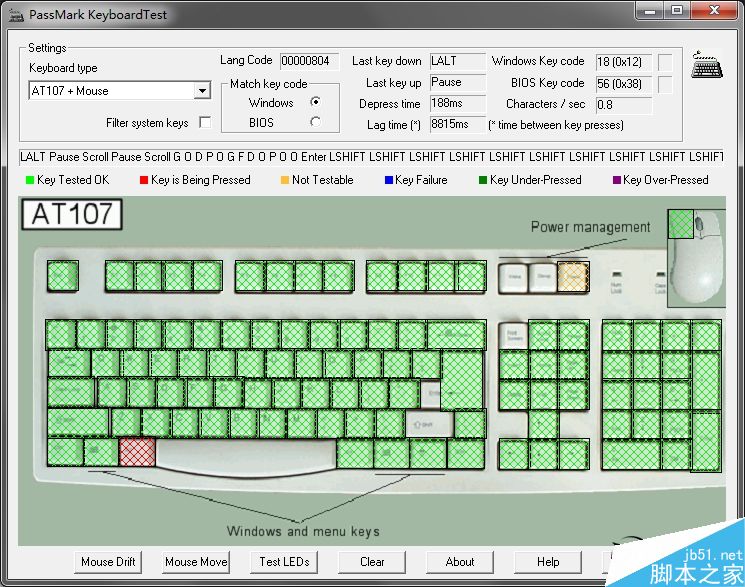Click the Lang Code field
The image size is (745, 587).
[309, 61]
